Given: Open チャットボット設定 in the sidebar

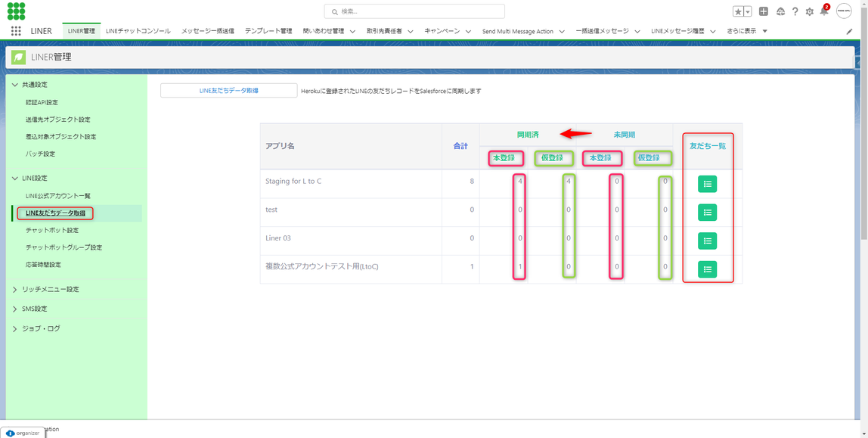Looking at the screenshot, I should pyautogui.click(x=52, y=230).
